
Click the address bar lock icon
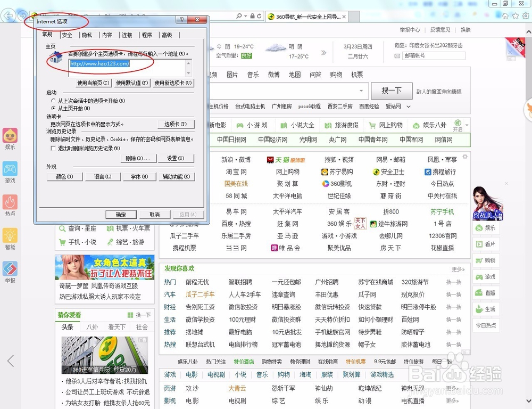[252, 16]
